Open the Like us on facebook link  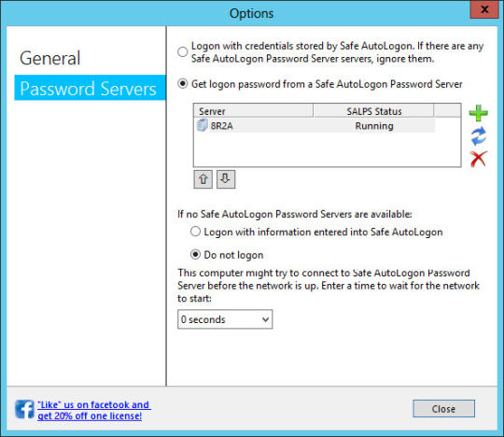94,410
